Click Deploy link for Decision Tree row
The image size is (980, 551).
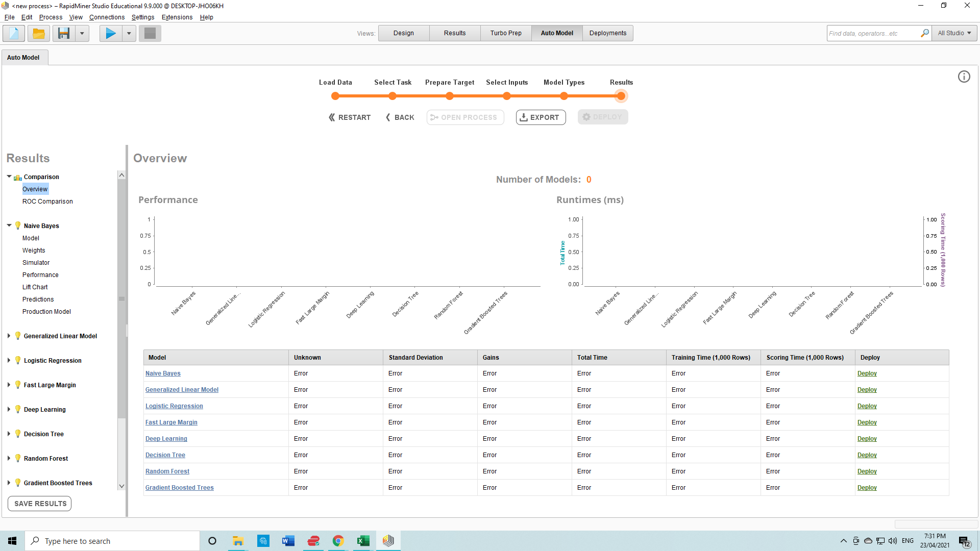point(867,455)
